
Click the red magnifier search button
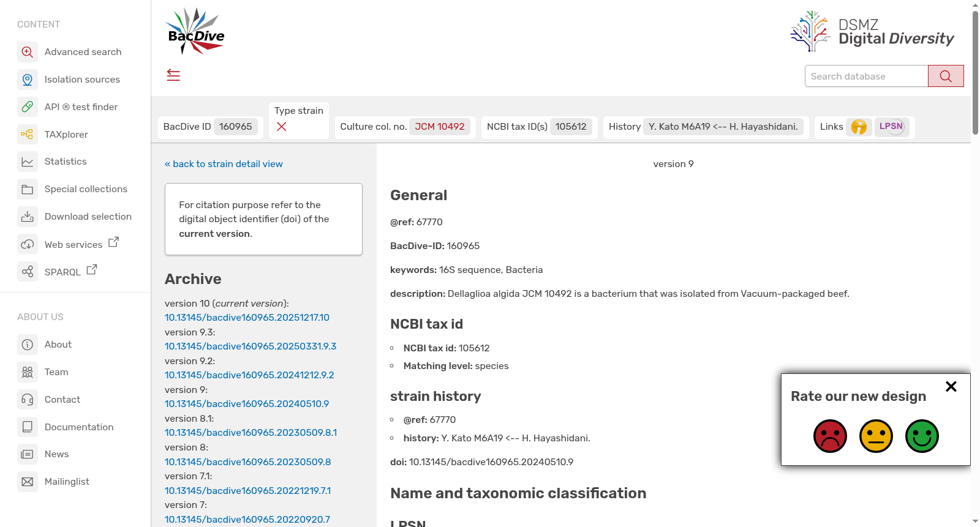pos(946,76)
